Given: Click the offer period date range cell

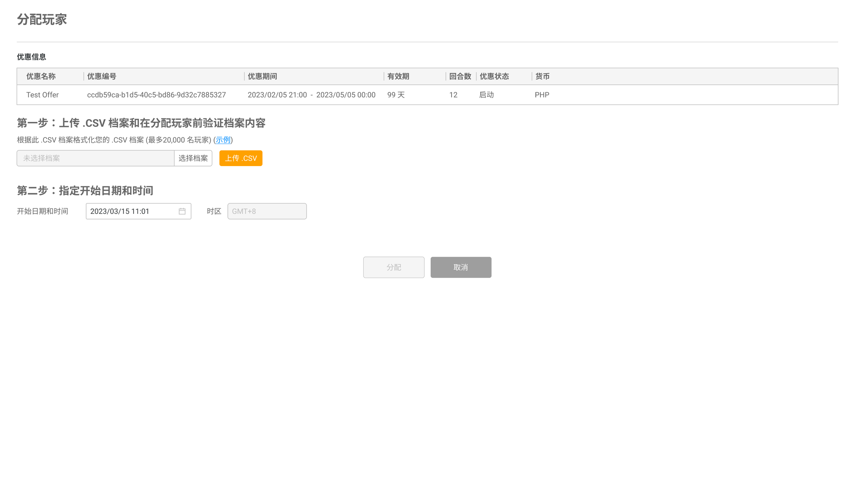Looking at the screenshot, I should (311, 95).
